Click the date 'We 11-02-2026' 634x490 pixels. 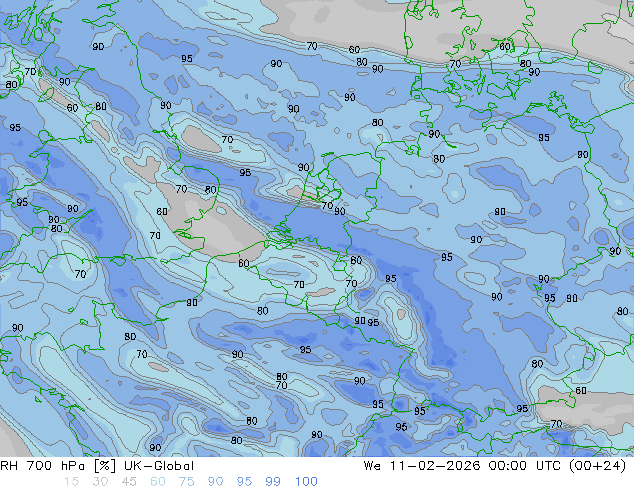pos(422,466)
